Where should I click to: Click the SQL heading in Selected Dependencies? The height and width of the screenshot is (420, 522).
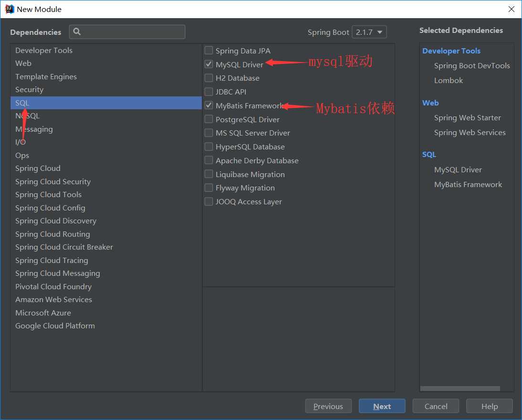pyautogui.click(x=429, y=155)
